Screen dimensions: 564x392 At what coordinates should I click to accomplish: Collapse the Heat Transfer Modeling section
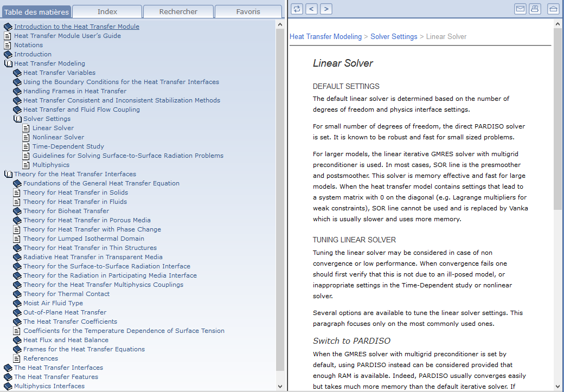coord(8,63)
